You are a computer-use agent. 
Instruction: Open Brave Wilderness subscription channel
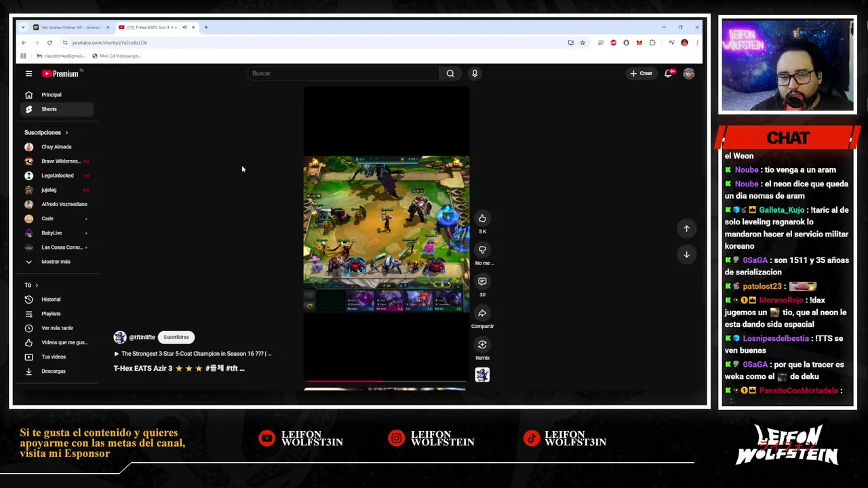56,161
